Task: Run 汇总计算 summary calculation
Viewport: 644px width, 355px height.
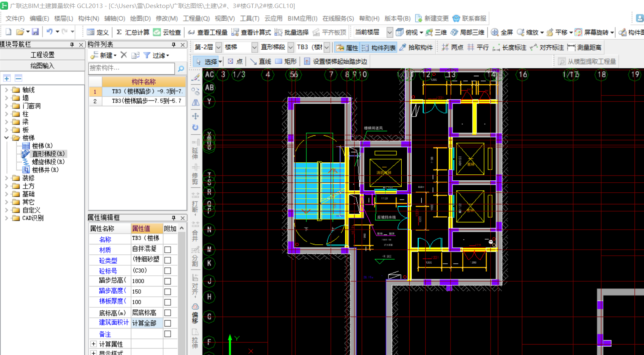Action: pyautogui.click(x=133, y=32)
